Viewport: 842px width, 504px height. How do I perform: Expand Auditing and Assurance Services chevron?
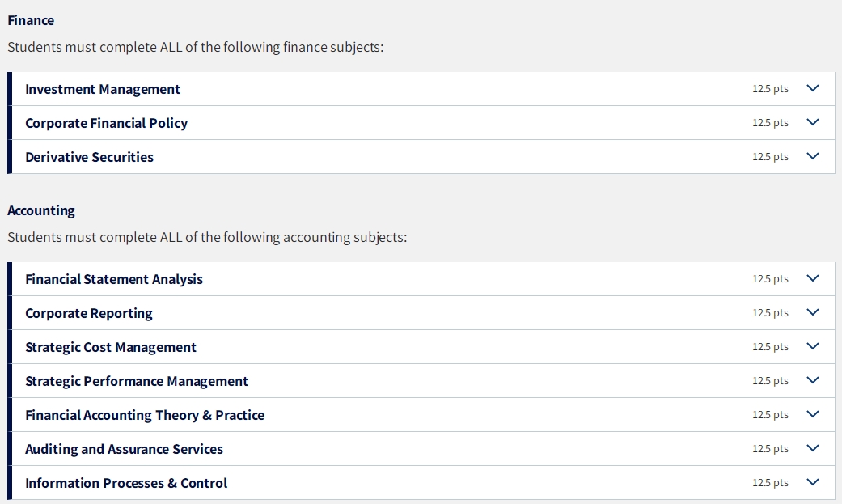[x=813, y=448]
